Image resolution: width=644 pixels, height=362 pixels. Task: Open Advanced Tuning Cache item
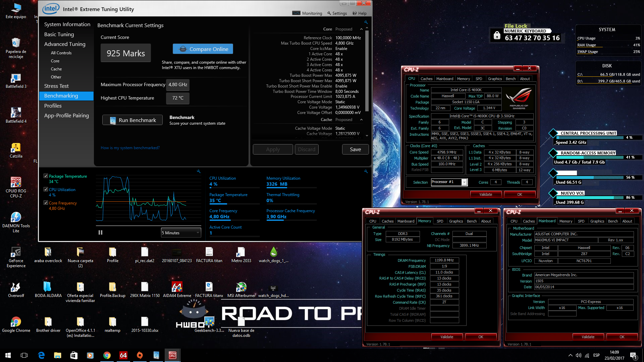(x=56, y=69)
